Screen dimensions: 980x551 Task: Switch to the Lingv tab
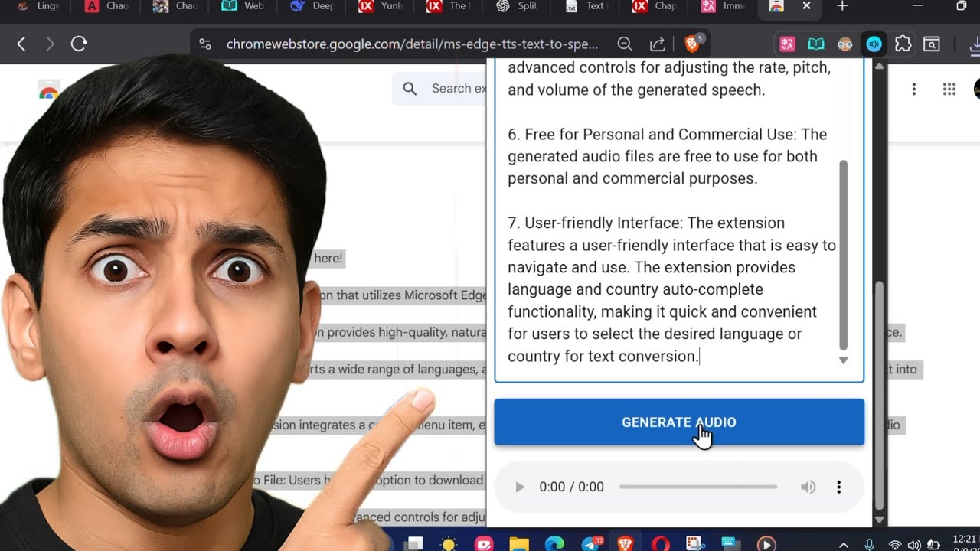[x=38, y=6]
